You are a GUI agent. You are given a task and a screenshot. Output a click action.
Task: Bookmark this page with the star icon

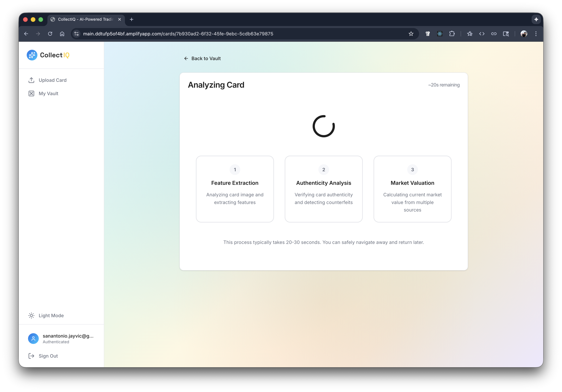[x=411, y=34]
